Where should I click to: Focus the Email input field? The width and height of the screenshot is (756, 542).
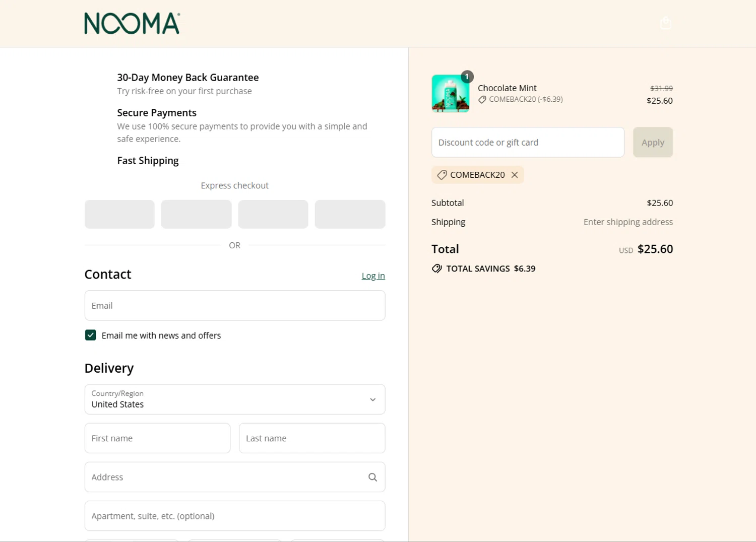click(x=235, y=305)
